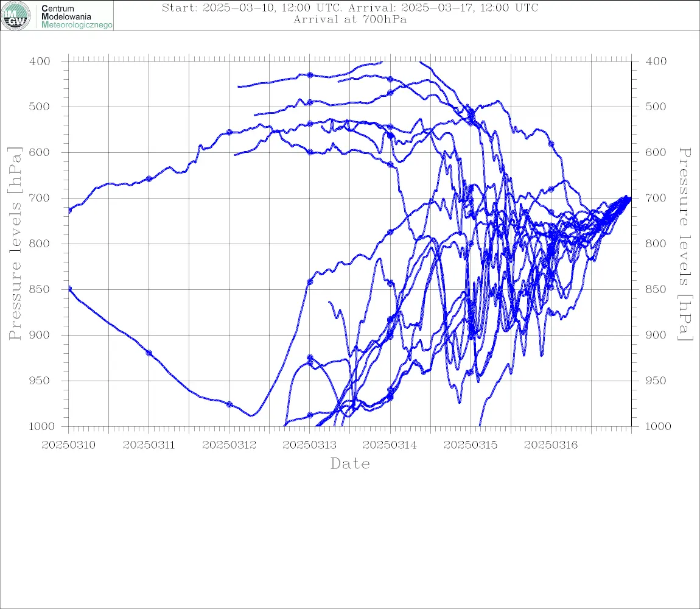700x609 pixels.
Task: Select the 20250313 date axis label
Action: tap(309, 445)
